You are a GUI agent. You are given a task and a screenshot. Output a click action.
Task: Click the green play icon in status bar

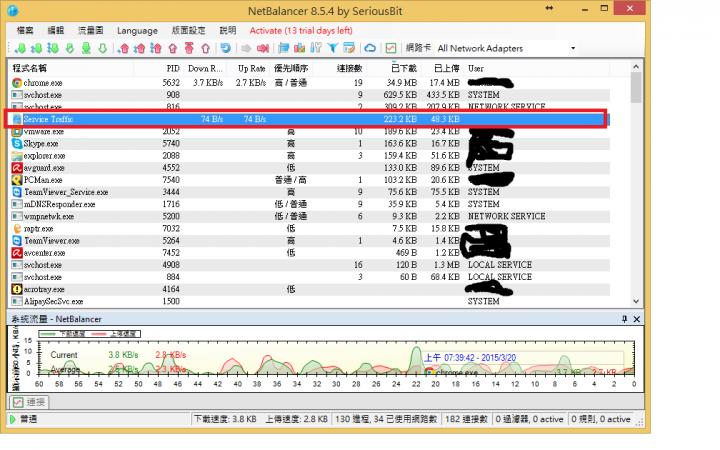pyautogui.click(x=12, y=419)
